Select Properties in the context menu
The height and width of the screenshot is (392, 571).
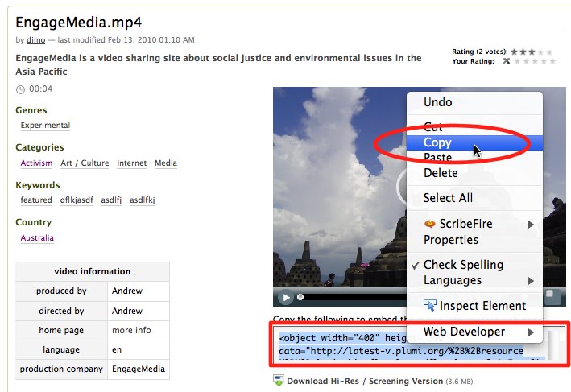tap(450, 240)
